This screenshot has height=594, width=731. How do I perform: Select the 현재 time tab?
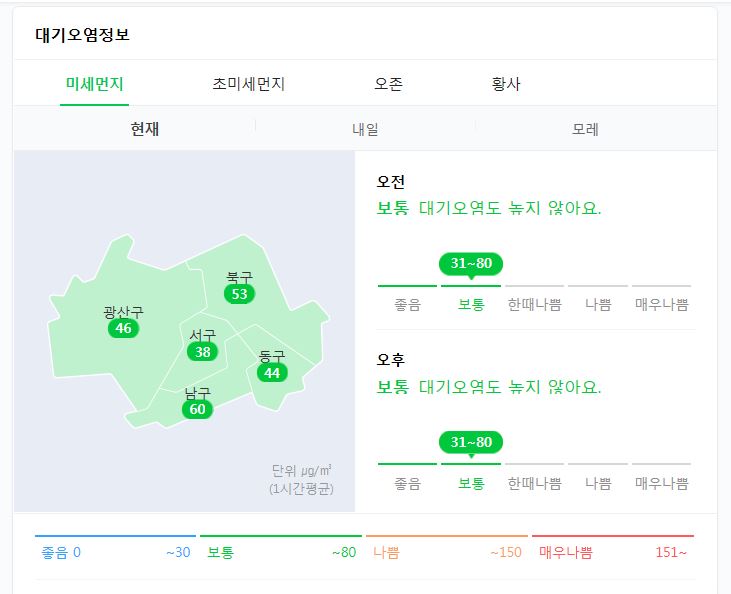click(145, 129)
